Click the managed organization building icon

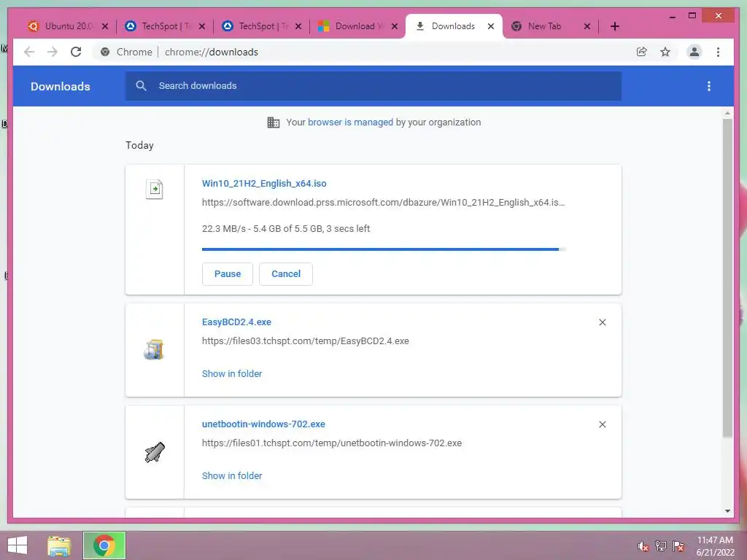(x=274, y=122)
